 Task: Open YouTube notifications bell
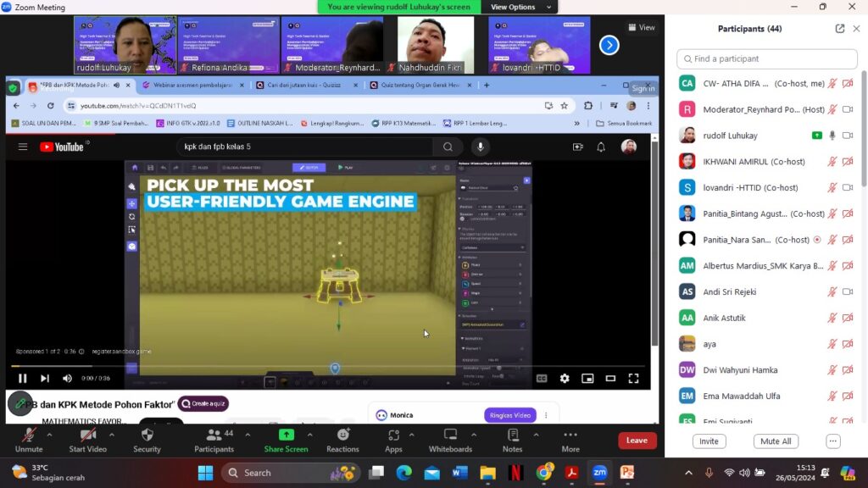click(601, 147)
